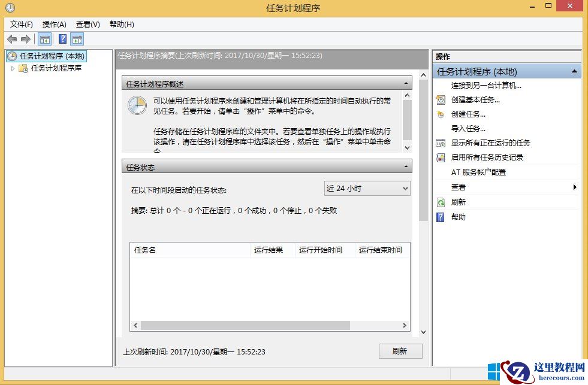
Task: Open 帮助 using its question mark icon
Action: pos(441,217)
